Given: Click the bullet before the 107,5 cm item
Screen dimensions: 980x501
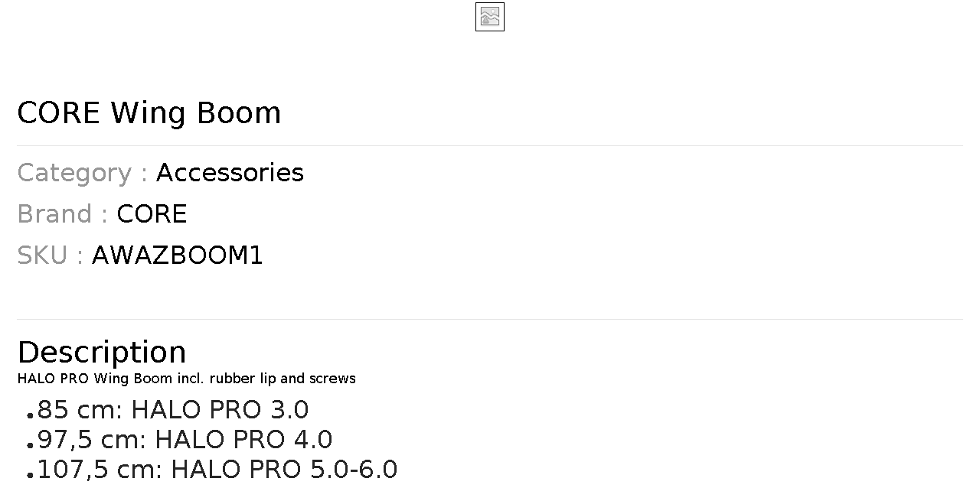Looking at the screenshot, I should tap(30, 475).
